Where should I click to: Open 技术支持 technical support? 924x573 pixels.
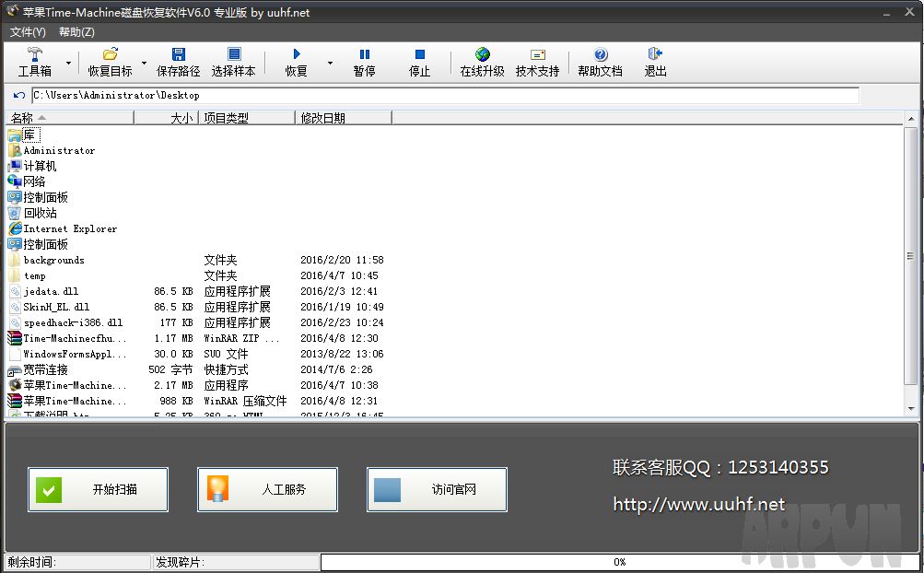click(537, 62)
